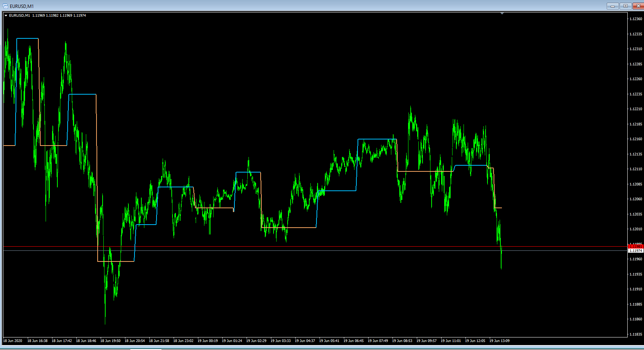Click the 19 Jun 13:09 time label

coord(499,341)
